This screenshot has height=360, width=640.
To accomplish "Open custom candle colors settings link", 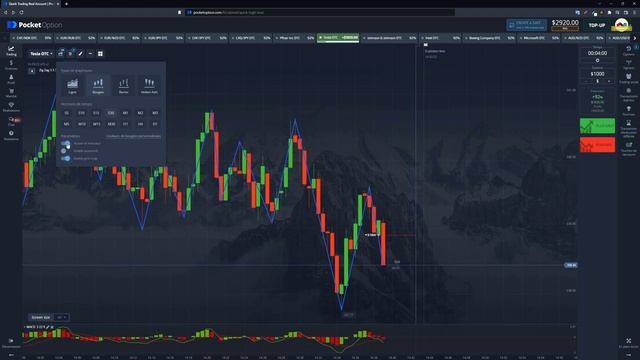I will (133, 136).
